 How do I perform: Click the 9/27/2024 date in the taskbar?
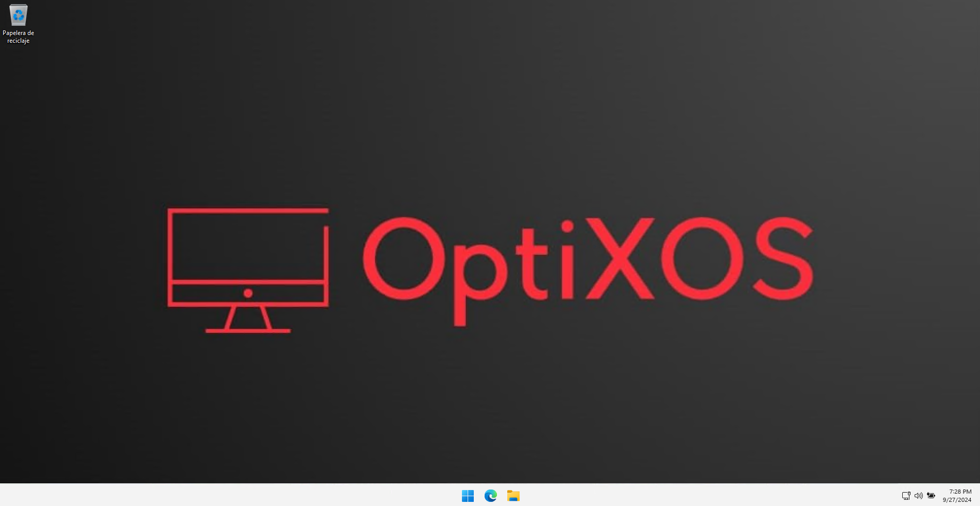tap(957, 500)
